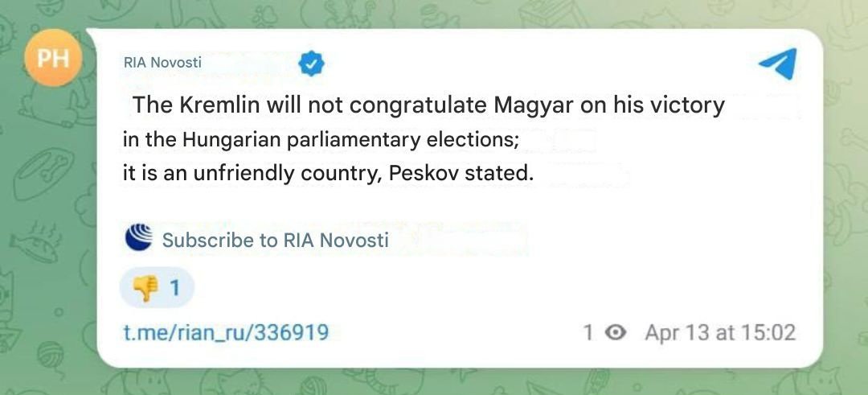Click the Apr 13 at 15:02 timestamp

tap(719, 332)
